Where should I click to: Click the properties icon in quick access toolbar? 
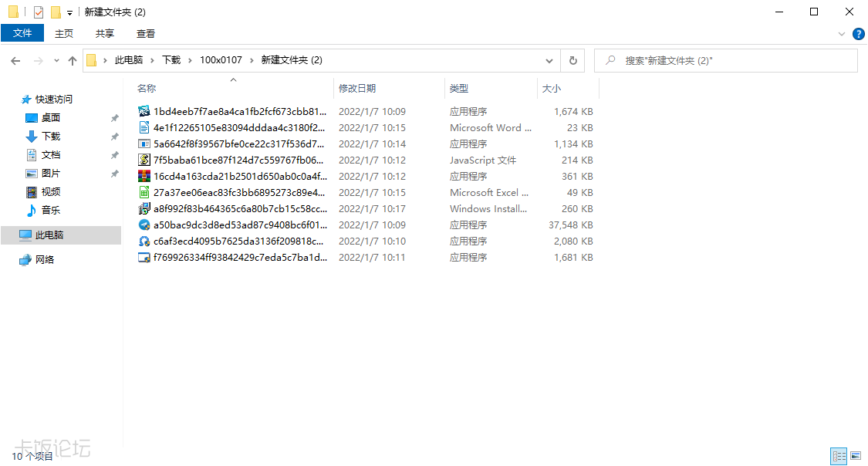pos(39,12)
